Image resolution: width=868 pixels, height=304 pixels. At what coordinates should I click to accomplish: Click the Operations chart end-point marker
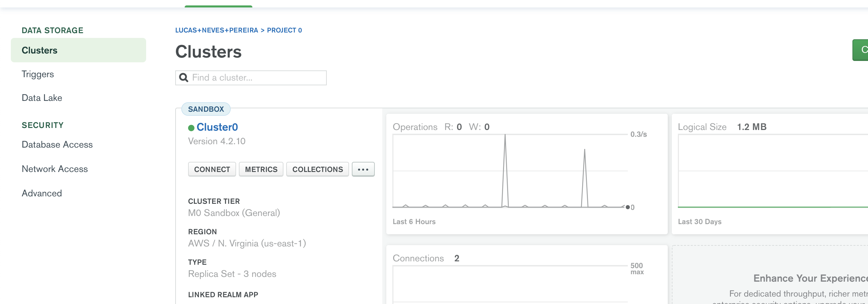tap(628, 207)
